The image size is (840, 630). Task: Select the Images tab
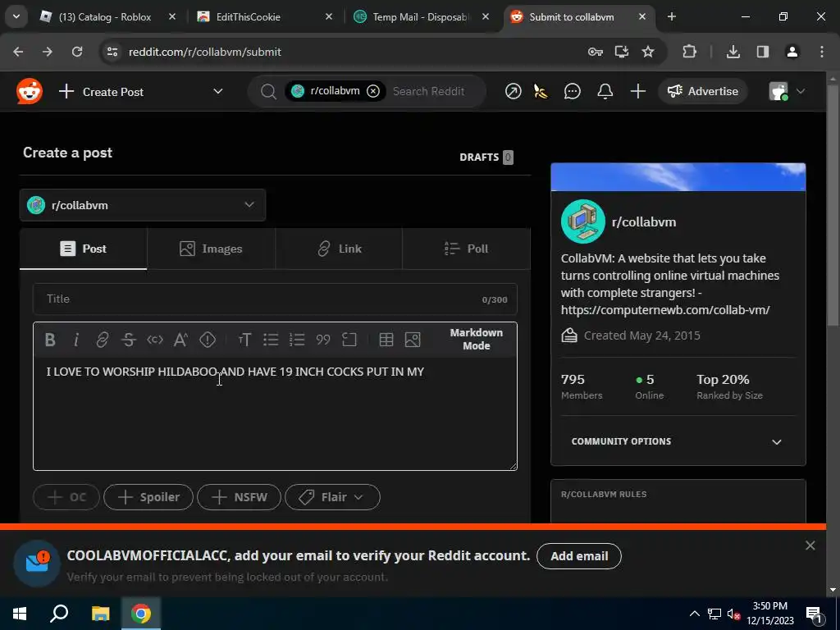pyautogui.click(x=211, y=249)
